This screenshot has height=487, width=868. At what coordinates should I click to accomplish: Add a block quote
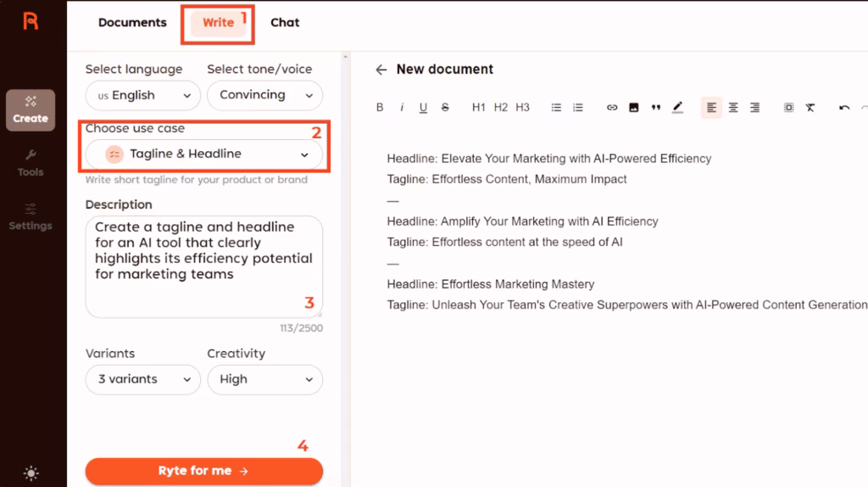(655, 108)
